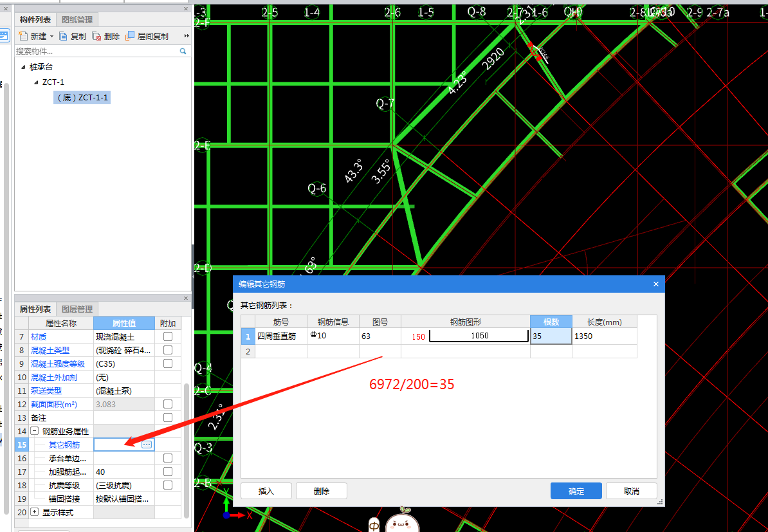Click the 删除 button in the dialog

(x=322, y=491)
